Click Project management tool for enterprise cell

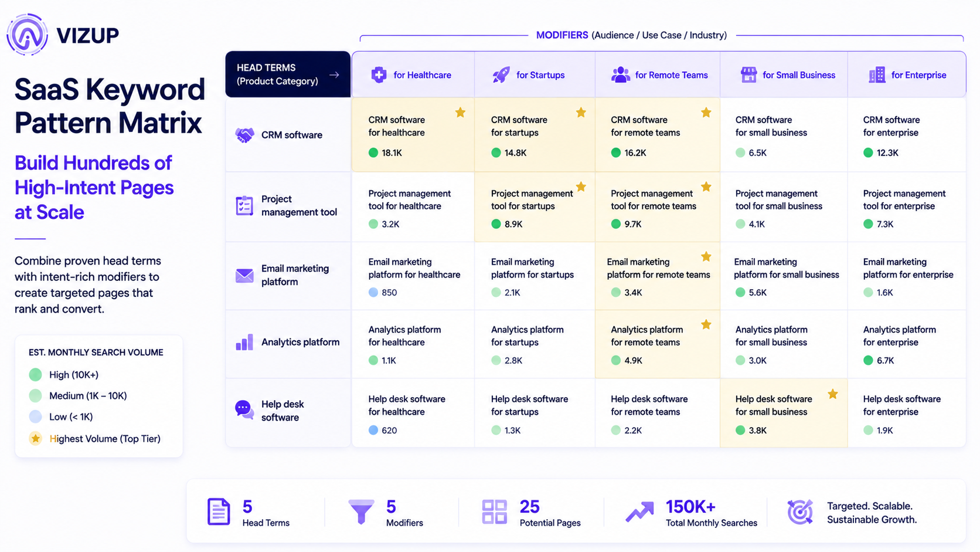pos(907,207)
